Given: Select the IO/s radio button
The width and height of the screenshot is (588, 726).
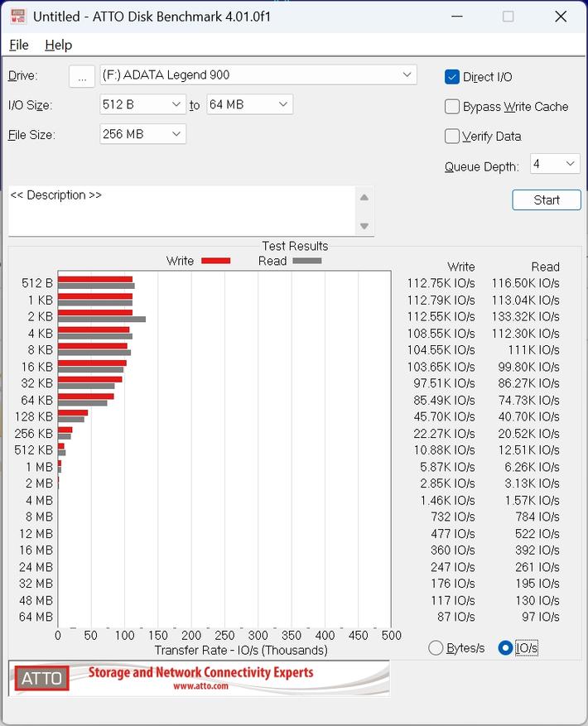Looking at the screenshot, I should pos(505,647).
